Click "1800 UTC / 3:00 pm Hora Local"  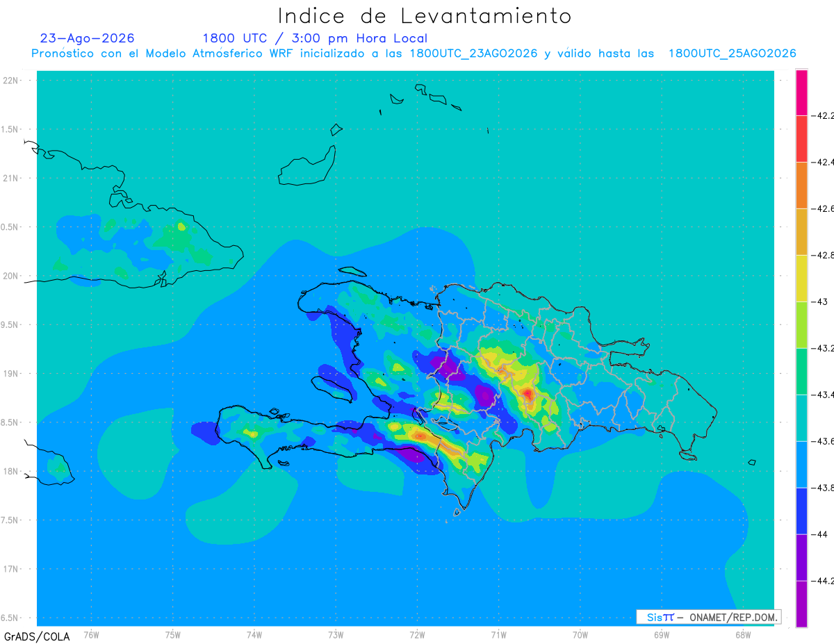pos(315,38)
